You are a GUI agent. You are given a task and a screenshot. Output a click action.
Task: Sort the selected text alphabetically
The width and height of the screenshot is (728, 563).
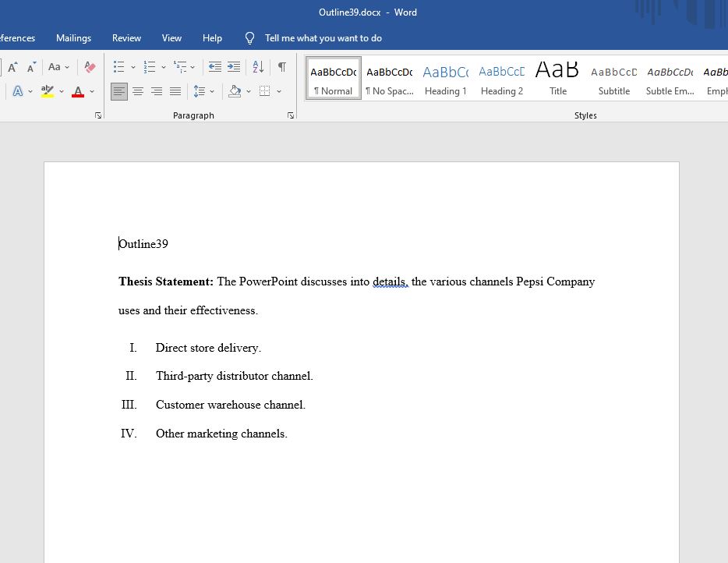pyautogui.click(x=258, y=67)
